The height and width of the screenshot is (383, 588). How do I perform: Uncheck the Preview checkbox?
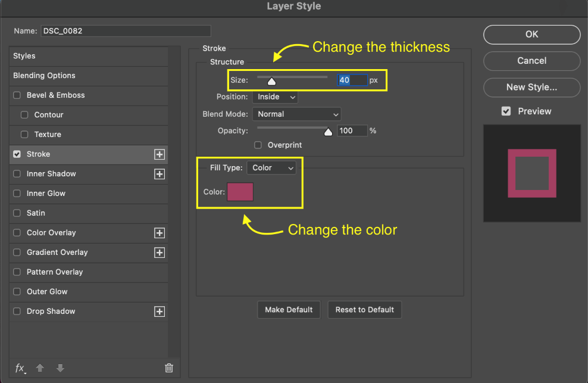click(x=506, y=111)
